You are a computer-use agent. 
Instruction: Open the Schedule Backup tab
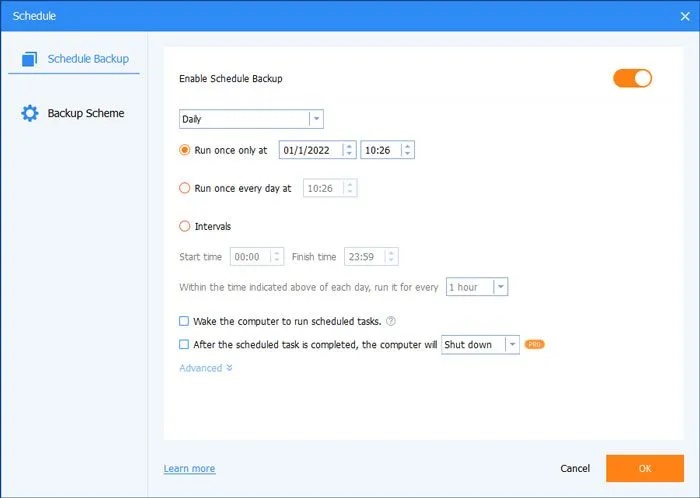tap(74, 59)
